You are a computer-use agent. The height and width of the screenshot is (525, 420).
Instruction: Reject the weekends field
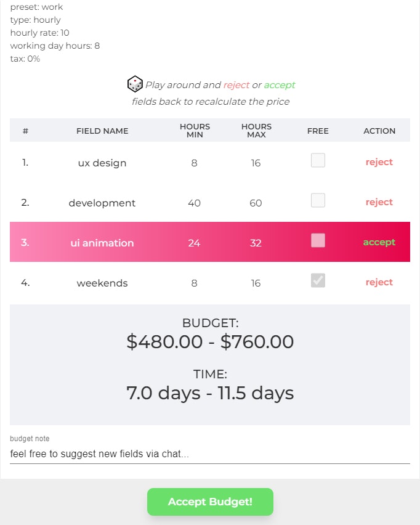tap(379, 282)
